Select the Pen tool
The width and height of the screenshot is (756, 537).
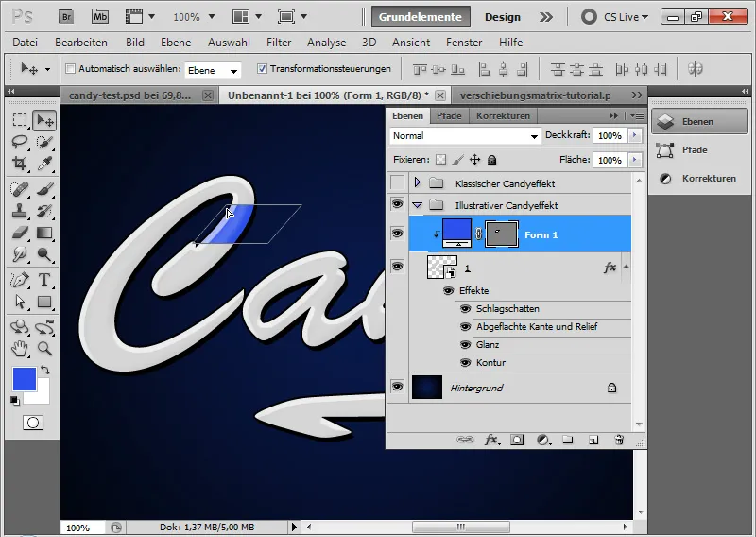point(20,280)
